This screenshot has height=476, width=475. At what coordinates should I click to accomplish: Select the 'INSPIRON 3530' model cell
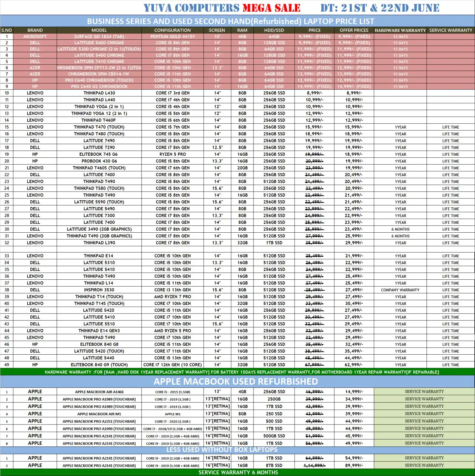coord(99,290)
